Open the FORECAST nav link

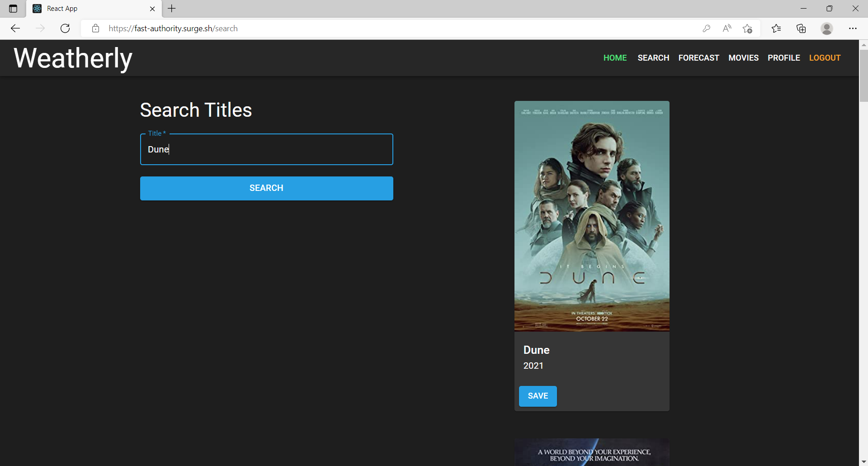click(698, 58)
